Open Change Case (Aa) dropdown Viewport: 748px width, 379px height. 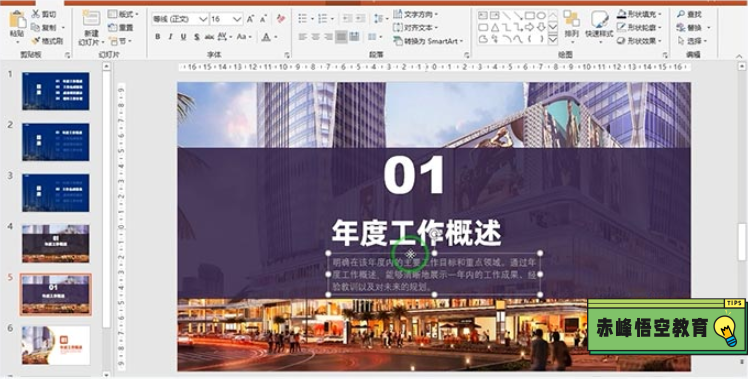click(x=243, y=37)
